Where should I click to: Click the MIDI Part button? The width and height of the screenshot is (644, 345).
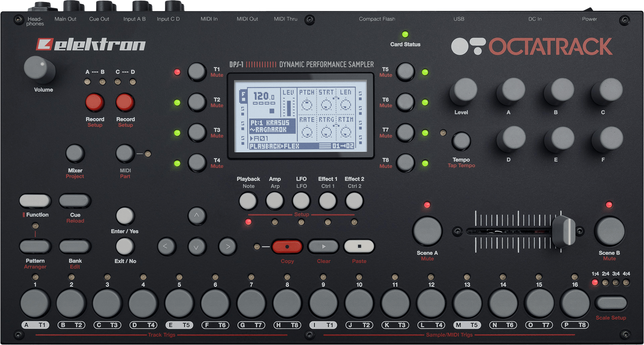tap(125, 153)
